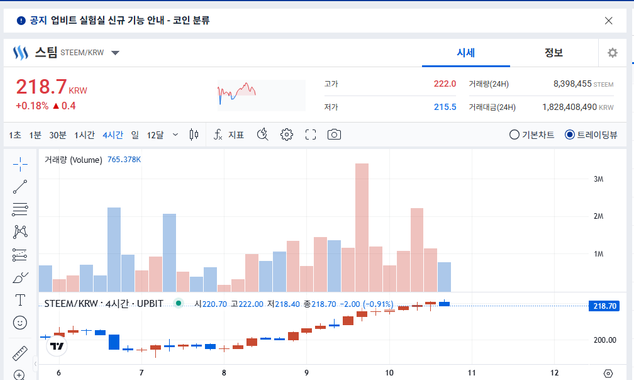This screenshot has width=634, height=380.
Task: Select the 30분 interval
Action: pyautogui.click(x=58, y=135)
